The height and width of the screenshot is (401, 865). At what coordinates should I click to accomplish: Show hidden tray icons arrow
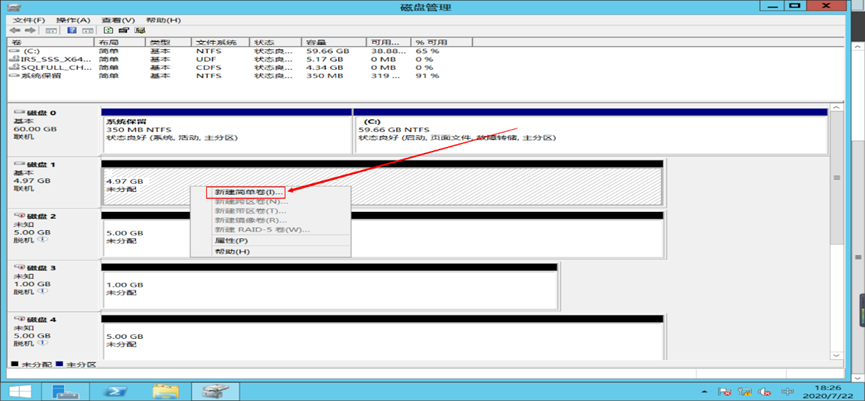(x=706, y=392)
